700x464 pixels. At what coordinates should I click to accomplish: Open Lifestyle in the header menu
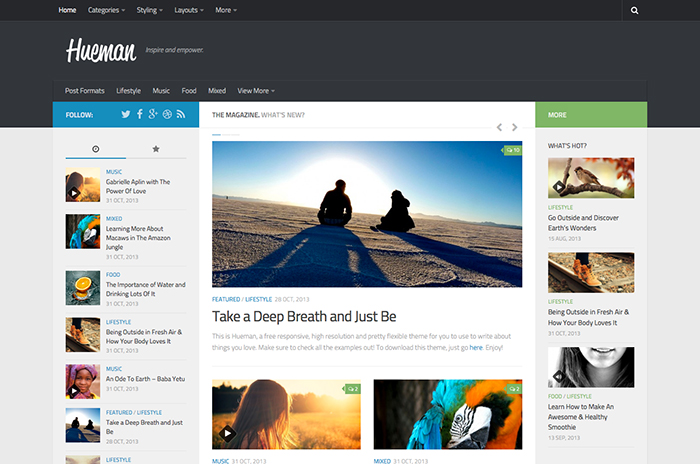point(129,91)
